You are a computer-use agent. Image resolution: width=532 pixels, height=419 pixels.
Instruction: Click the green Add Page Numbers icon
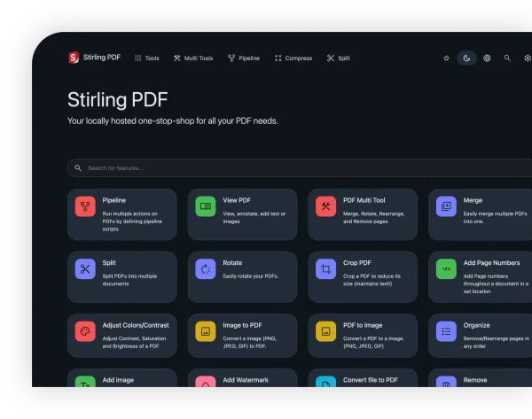(446, 268)
